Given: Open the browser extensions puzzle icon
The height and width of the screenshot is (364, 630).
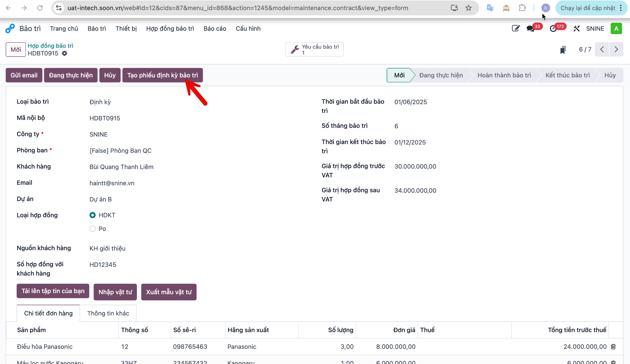Looking at the screenshot, I should coord(522,8).
